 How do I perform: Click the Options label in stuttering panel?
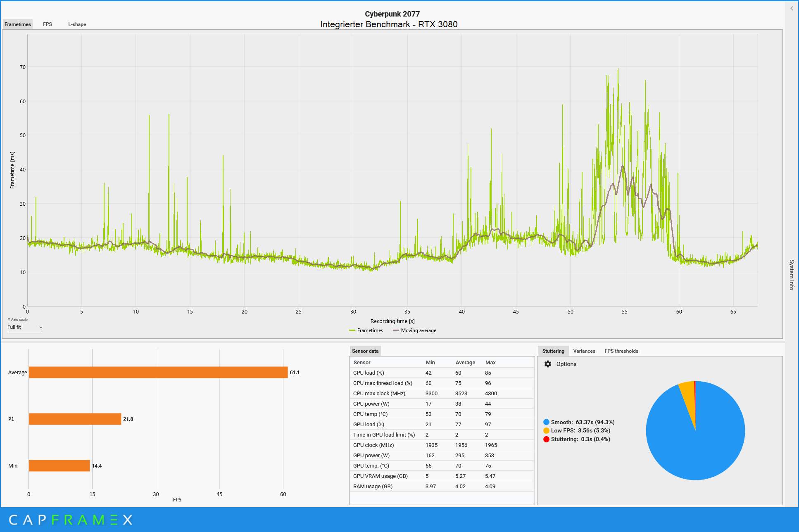click(x=566, y=364)
